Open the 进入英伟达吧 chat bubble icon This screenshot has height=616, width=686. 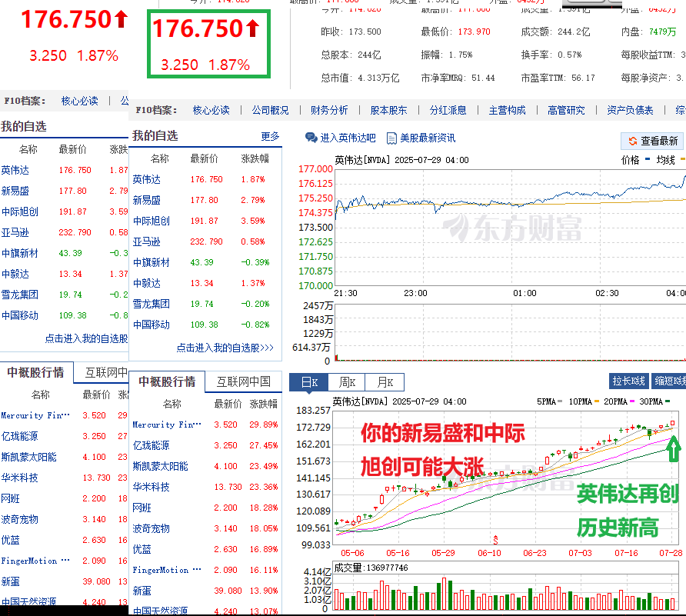(311, 138)
